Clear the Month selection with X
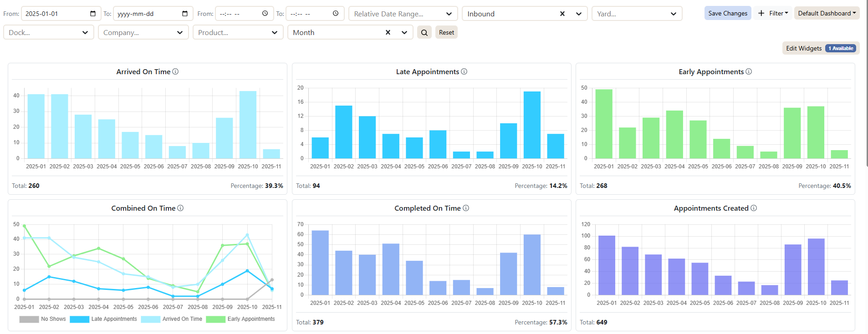The height and width of the screenshot is (334, 868). pyautogui.click(x=388, y=32)
